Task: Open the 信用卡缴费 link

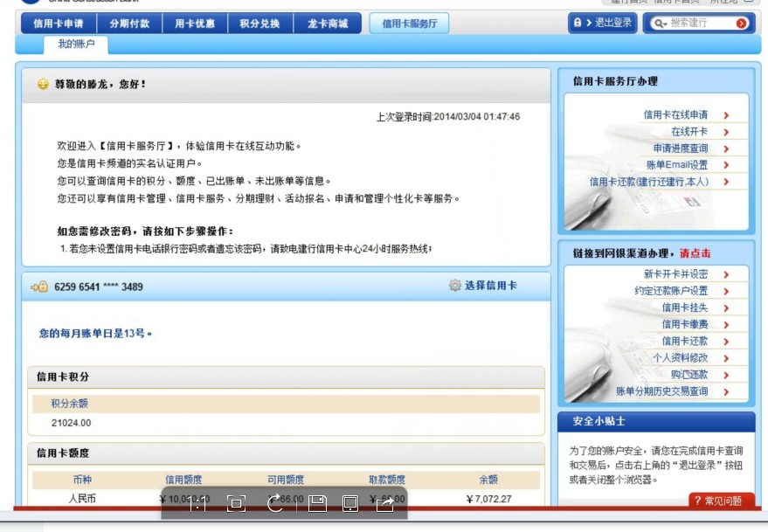Action: pyautogui.click(x=685, y=324)
